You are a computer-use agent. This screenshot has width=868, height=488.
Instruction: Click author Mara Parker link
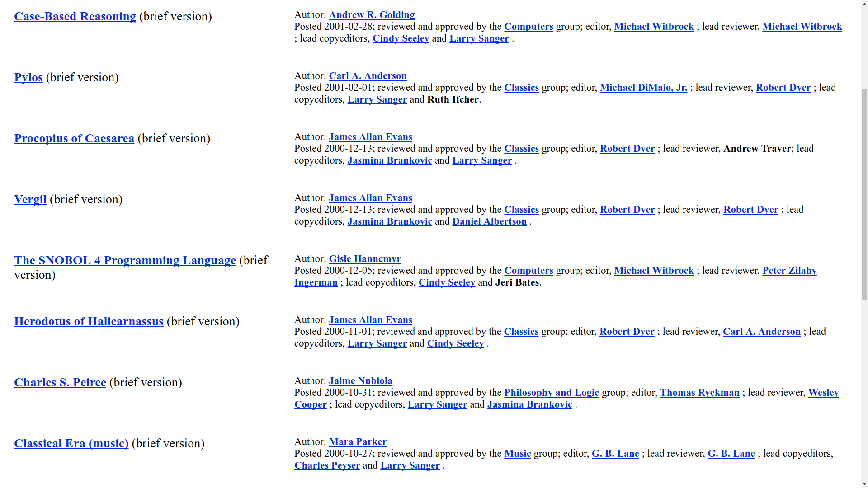358,442
